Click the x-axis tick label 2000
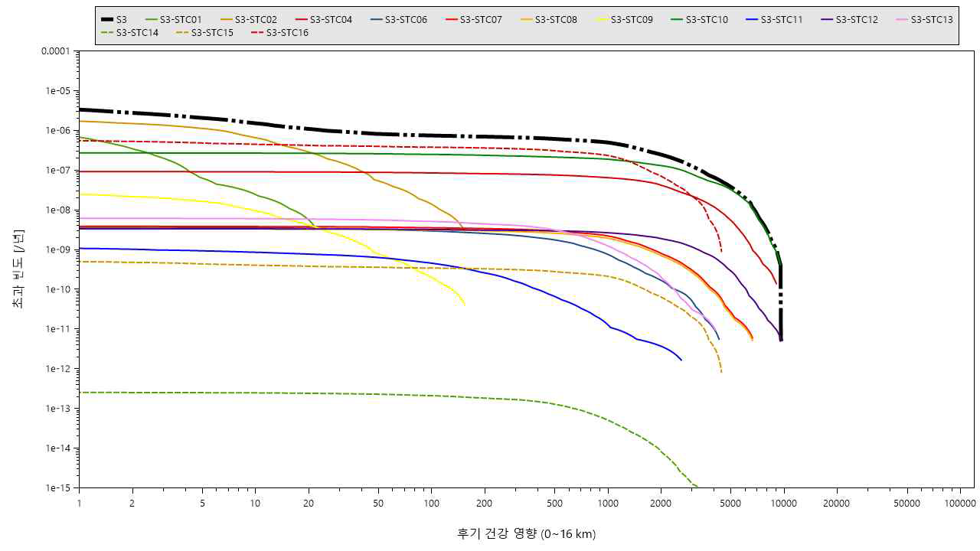Image resolution: width=980 pixels, height=551 pixels. 661,504
